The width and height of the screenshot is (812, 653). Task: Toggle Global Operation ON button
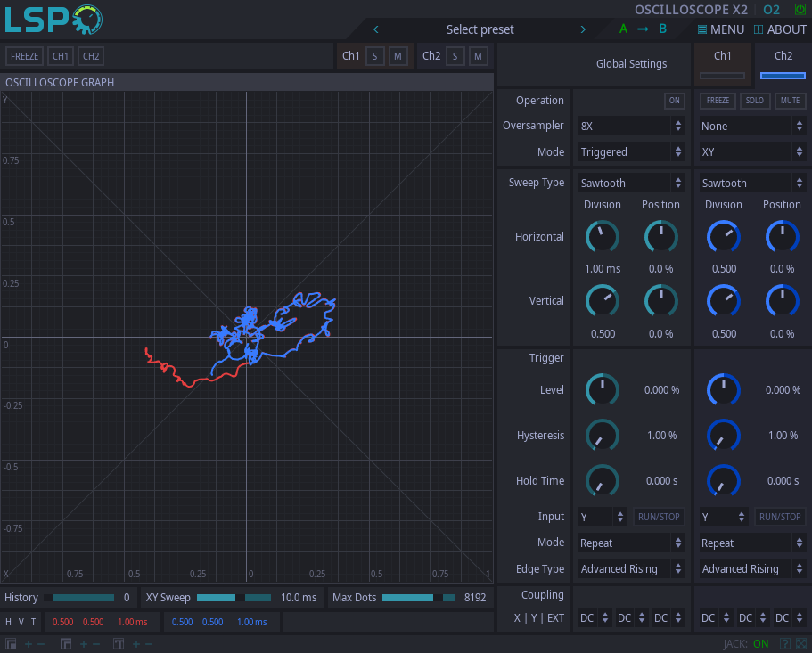coord(674,101)
